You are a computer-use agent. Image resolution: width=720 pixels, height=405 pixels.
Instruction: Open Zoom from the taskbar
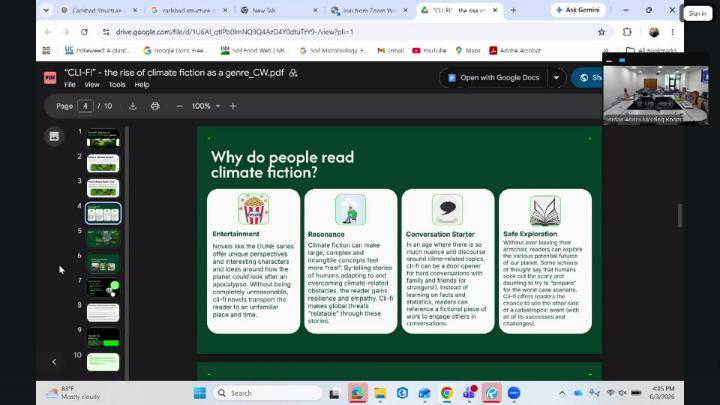[x=514, y=393]
